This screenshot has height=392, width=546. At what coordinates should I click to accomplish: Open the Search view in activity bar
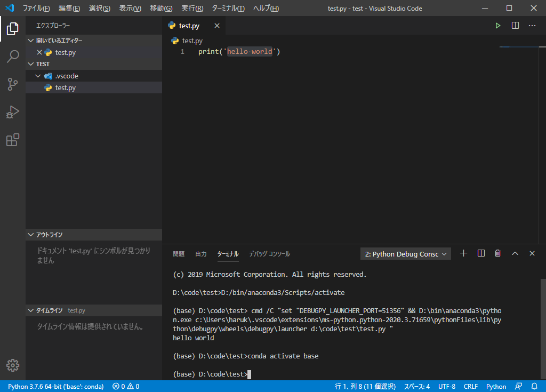[x=13, y=56]
